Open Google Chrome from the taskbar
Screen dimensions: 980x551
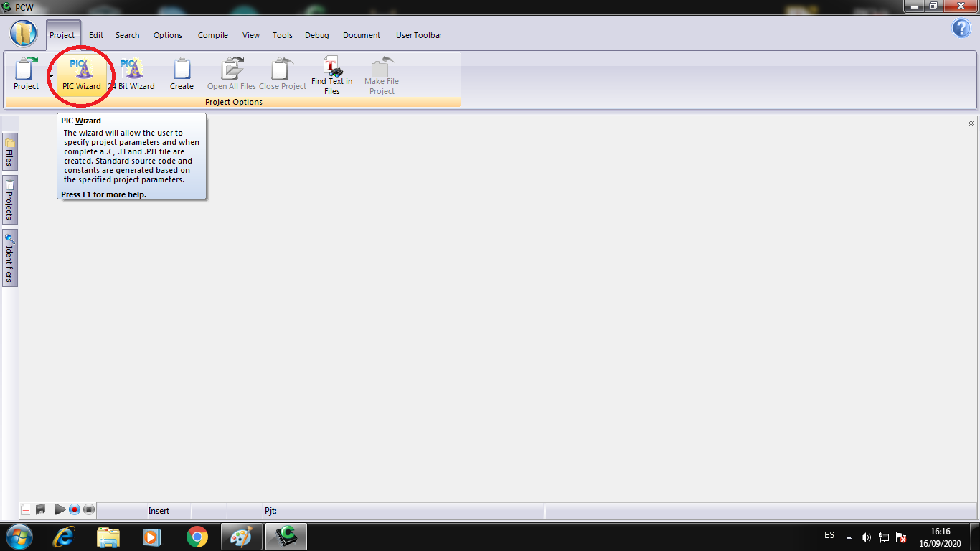[x=197, y=537]
